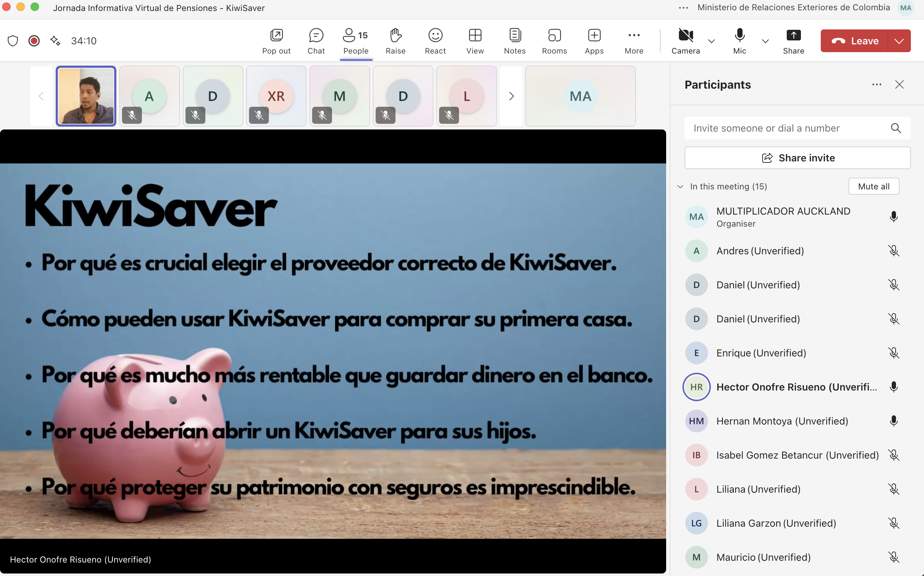Select Enrique (Unverified) in participant list
The width and height of the screenshot is (924, 576).
(x=797, y=353)
